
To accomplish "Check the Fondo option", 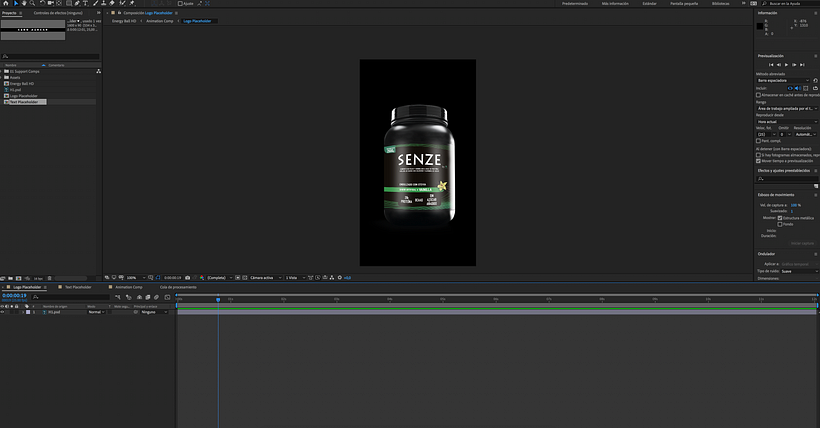I will 780,224.
